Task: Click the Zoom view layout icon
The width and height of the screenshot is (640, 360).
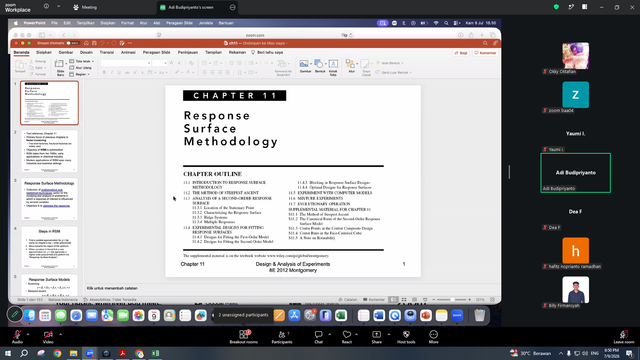Action: pyautogui.click(x=584, y=7)
